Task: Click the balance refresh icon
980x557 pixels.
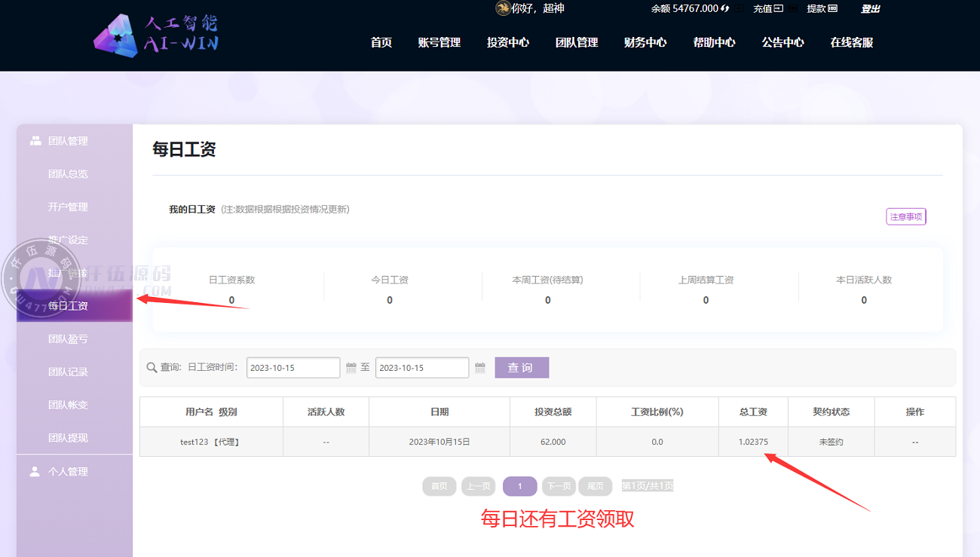Action: pos(725,9)
